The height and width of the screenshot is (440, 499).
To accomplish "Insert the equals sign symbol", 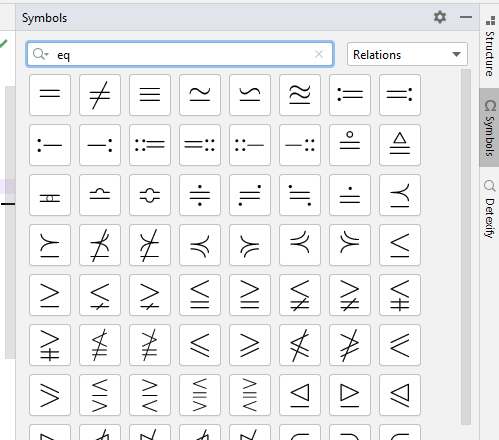I will coord(50,95).
